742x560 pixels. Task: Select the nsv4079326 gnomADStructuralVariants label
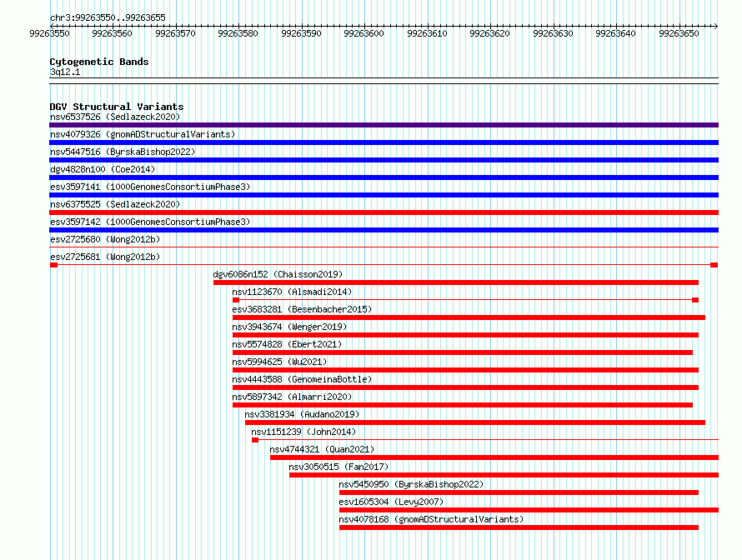(143, 134)
